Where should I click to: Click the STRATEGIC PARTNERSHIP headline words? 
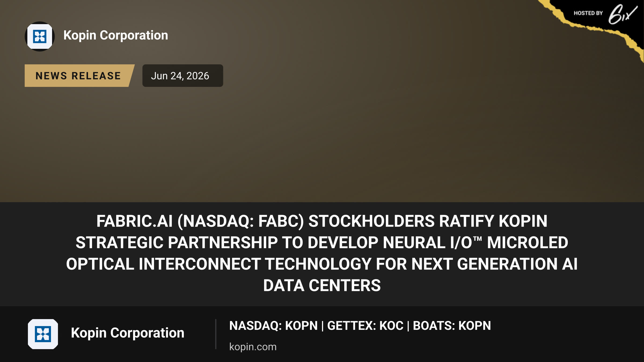pyautogui.click(x=177, y=243)
